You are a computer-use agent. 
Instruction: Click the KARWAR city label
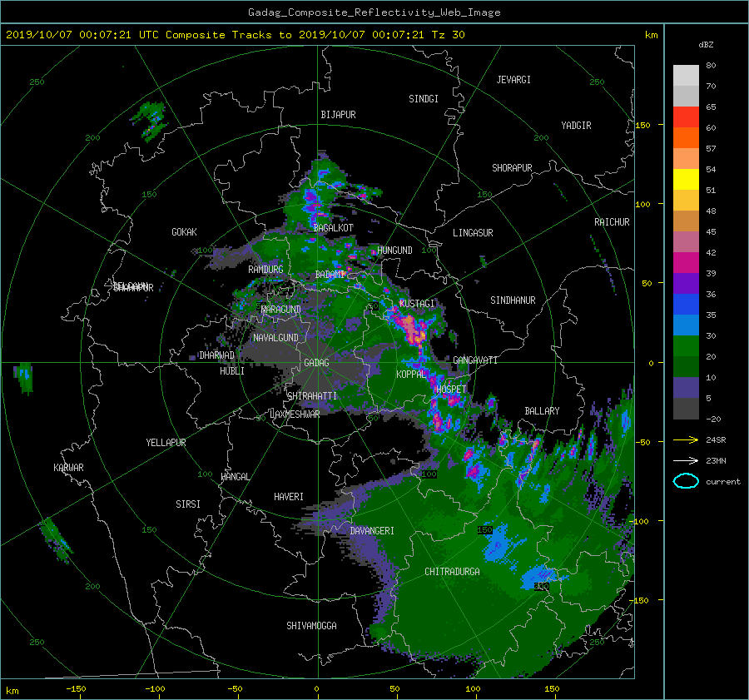[x=68, y=467]
